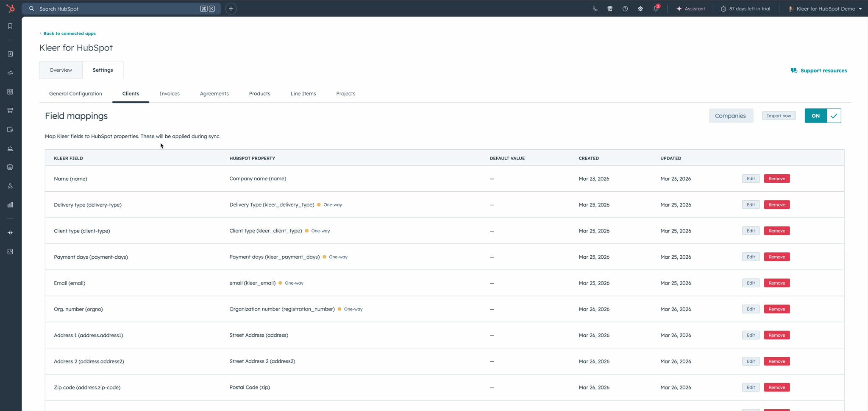Open Bookmarks in the left sidebar
The height and width of the screenshot is (411, 868).
click(10, 26)
